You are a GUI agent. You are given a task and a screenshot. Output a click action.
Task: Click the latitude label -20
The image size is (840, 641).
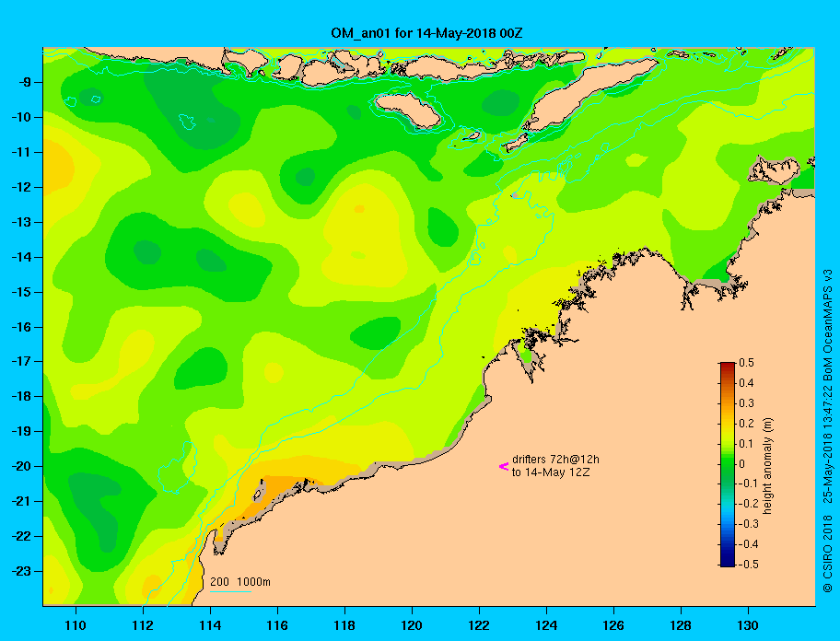pyautogui.click(x=20, y=466)
